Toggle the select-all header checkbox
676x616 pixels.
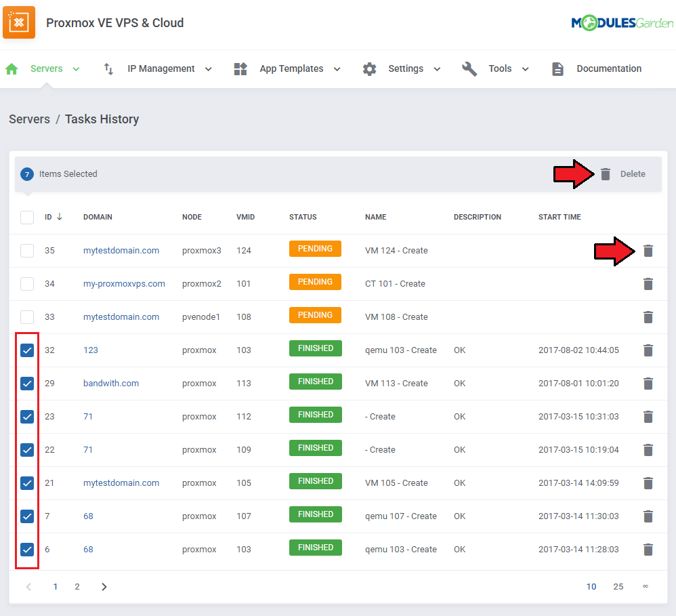click(27, 218)
